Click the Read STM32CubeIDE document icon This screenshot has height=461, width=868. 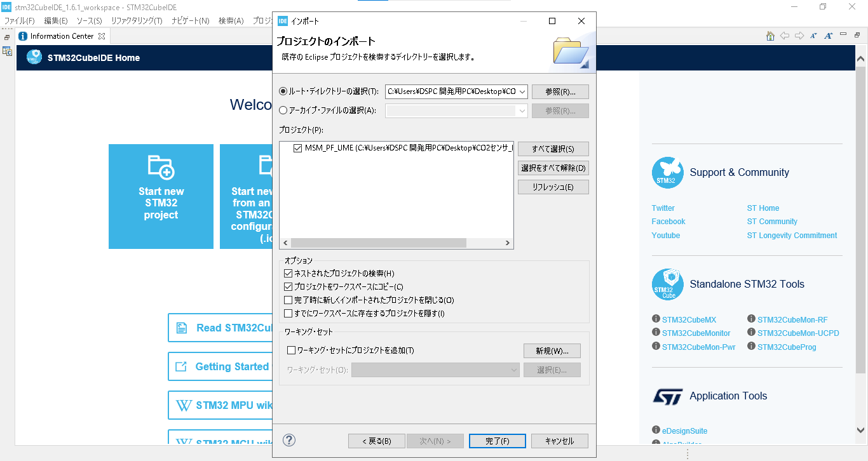coord(182,328)
